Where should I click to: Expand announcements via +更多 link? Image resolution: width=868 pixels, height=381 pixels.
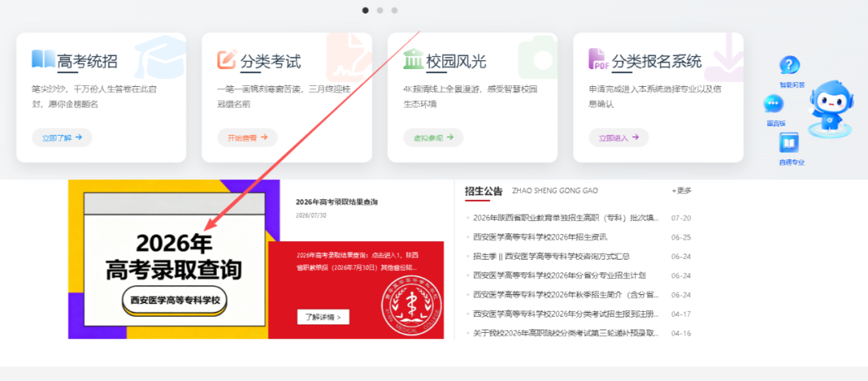click(x=682, y=190)
